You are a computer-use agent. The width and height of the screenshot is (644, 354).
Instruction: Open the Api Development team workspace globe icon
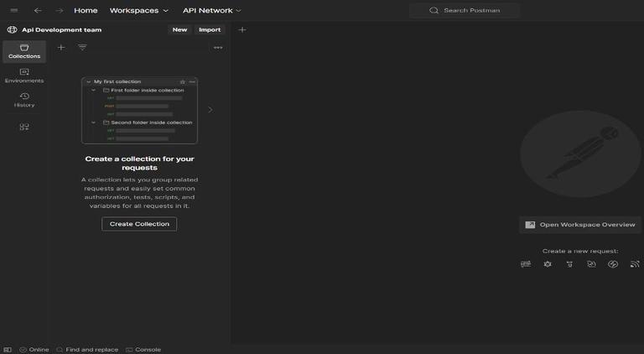tap(13, 29)
